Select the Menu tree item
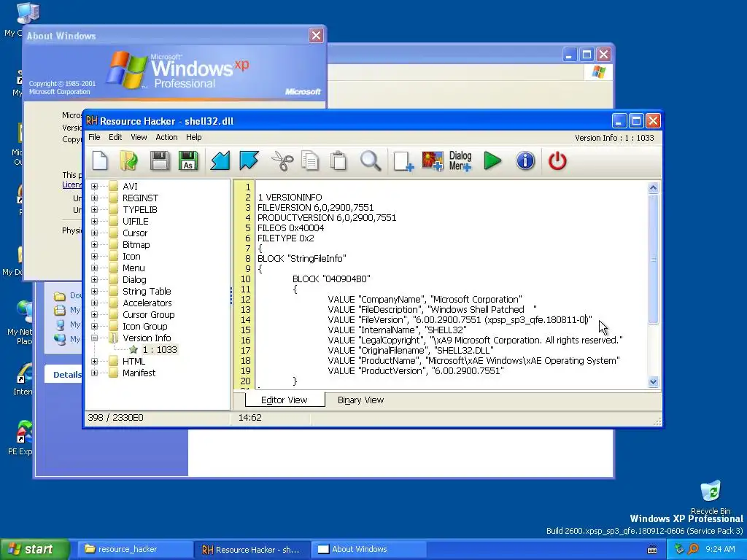This screenshot has width=747, height=560. [133, 268]
